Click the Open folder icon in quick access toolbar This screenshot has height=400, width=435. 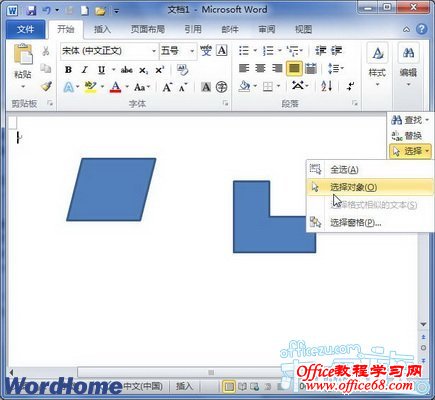[100, 11]
